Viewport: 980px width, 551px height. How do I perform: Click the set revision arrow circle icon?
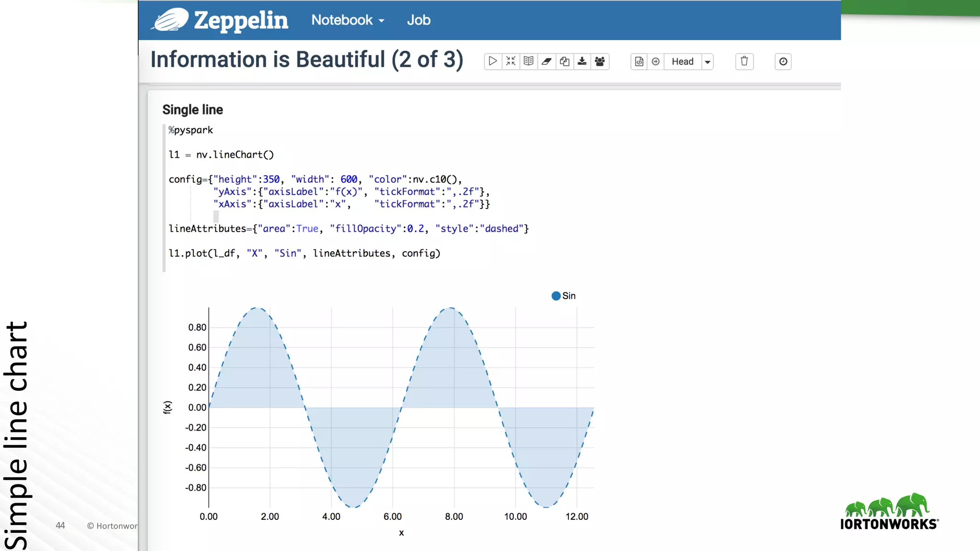click(656, 61)
